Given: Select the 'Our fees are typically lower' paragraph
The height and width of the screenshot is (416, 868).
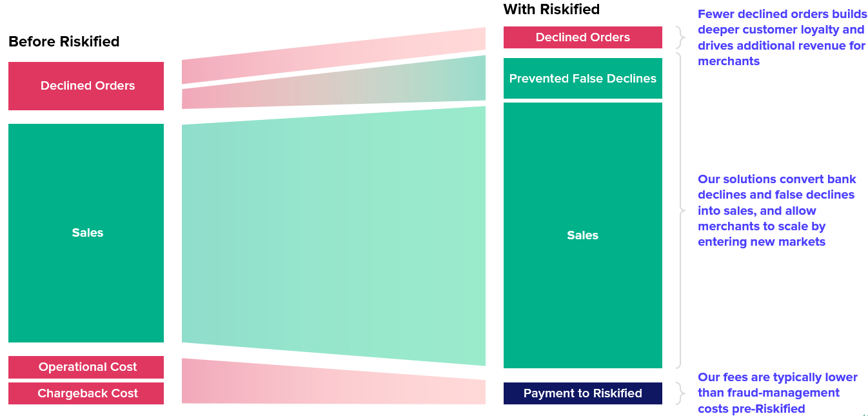Looking at the screenshot, I should pyautogui.click(x=777, y=393).
